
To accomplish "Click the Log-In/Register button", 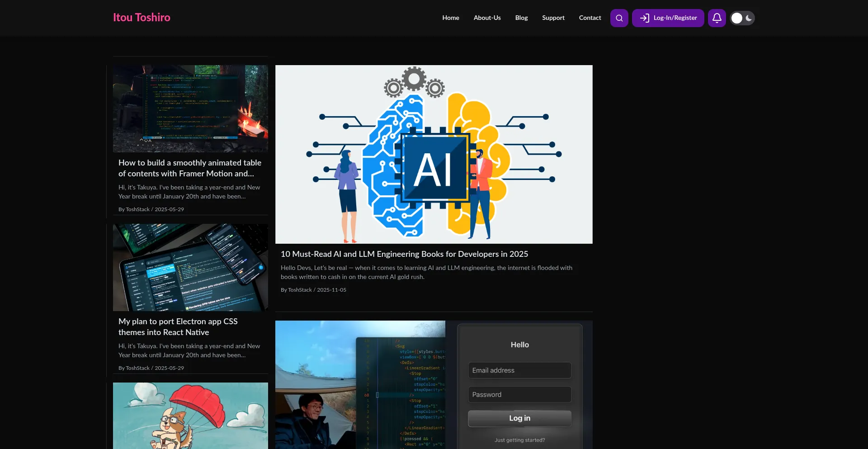I will [x=668, y=18].
